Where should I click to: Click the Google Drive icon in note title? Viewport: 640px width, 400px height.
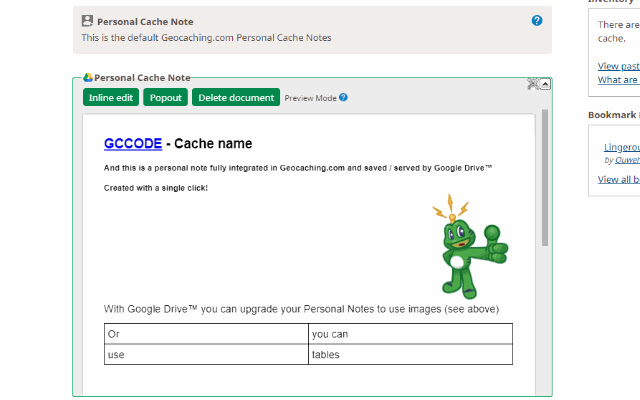click(88, 77)
